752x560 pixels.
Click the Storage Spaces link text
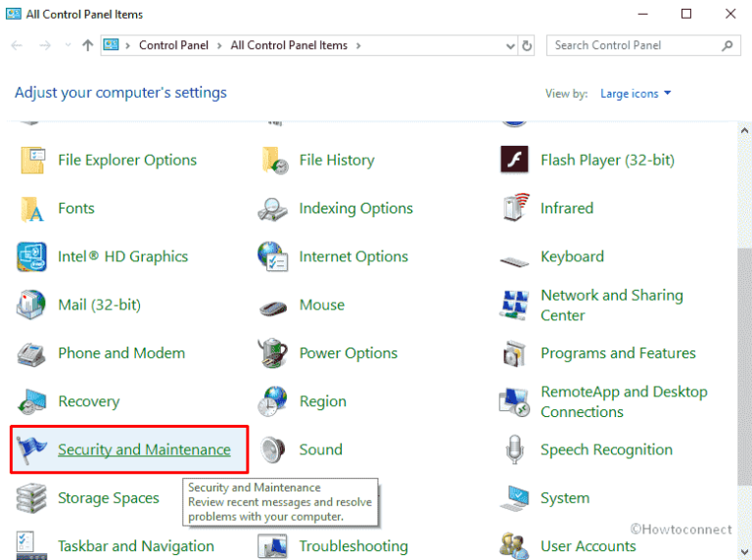point(109,498)
